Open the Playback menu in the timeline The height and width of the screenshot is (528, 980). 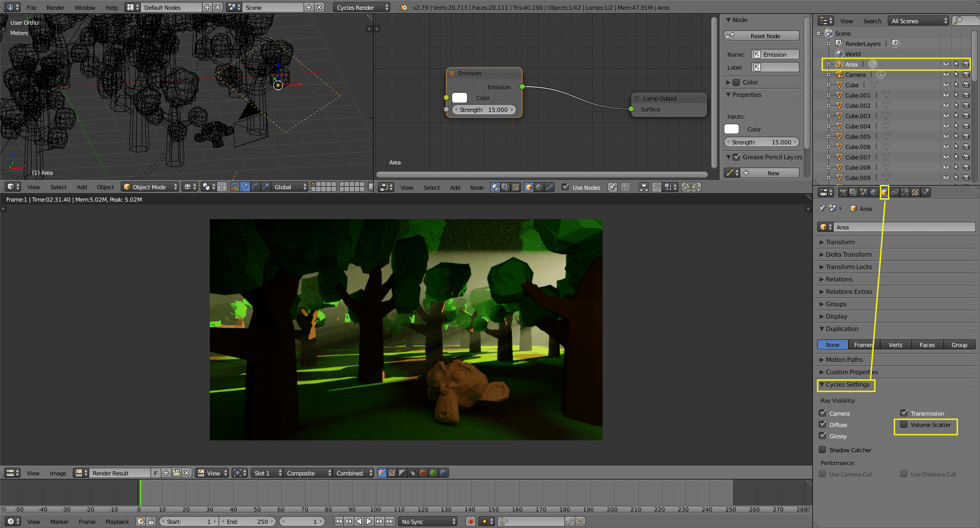click(x=117, y=522)
